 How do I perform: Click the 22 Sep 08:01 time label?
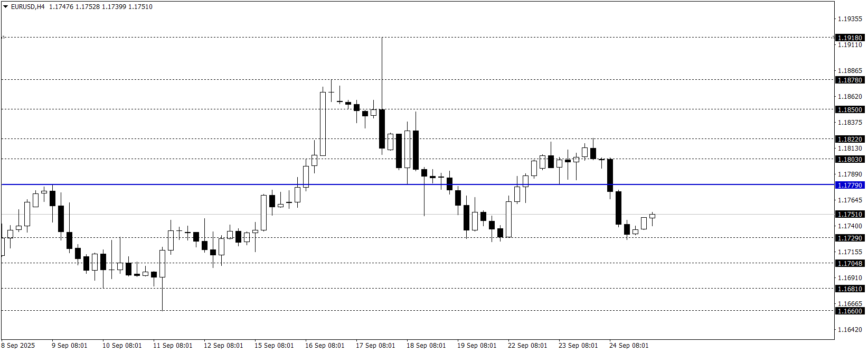527,346
